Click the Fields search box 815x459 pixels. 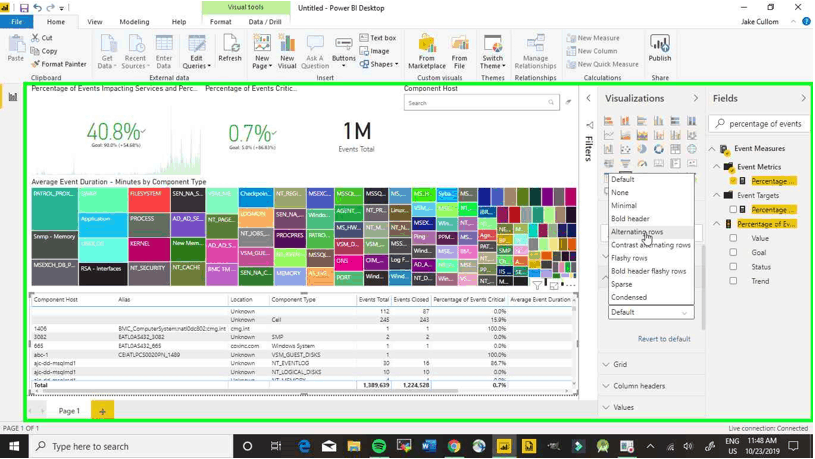click(x=758, y=124)
